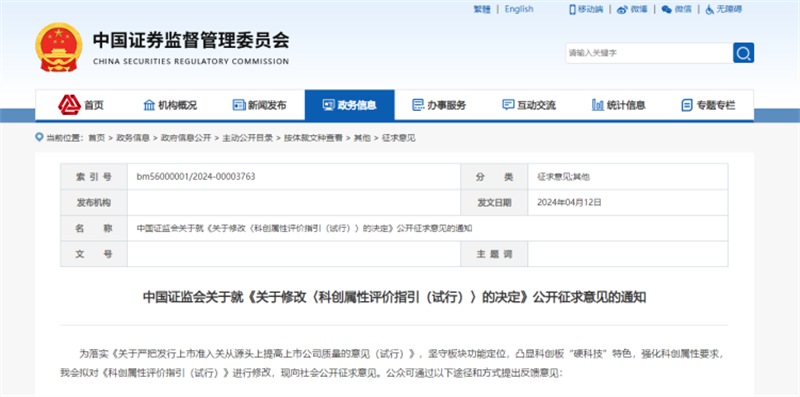Click the institution building icon
The height and width of the screenshot is (397, 800).
[x=149, y=105]
